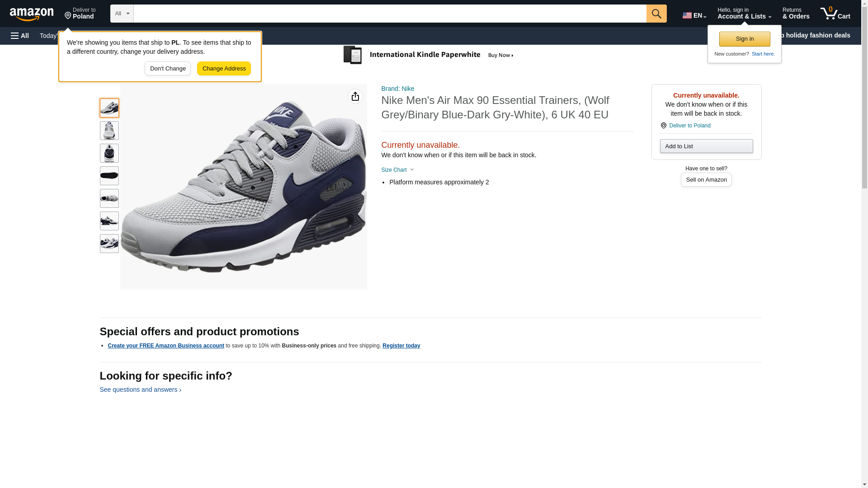Click the Sign in button
This screenshot has width=868, height=488.
point(744,39)
